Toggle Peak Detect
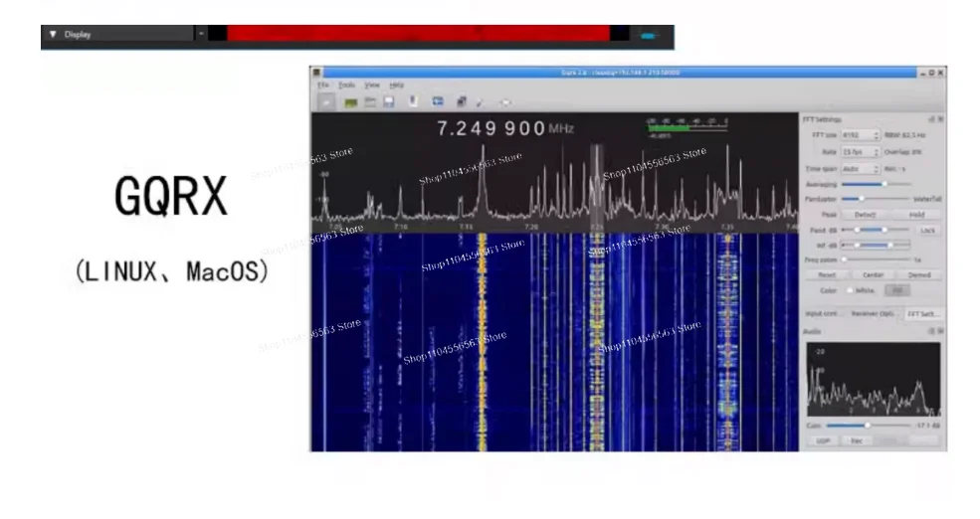Image resolution: width=980 pixels, height=519 pixels. tap(865, 214)
